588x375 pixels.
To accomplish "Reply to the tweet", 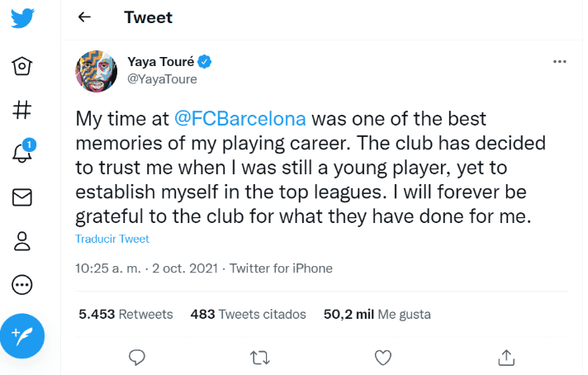I will 138,357.
